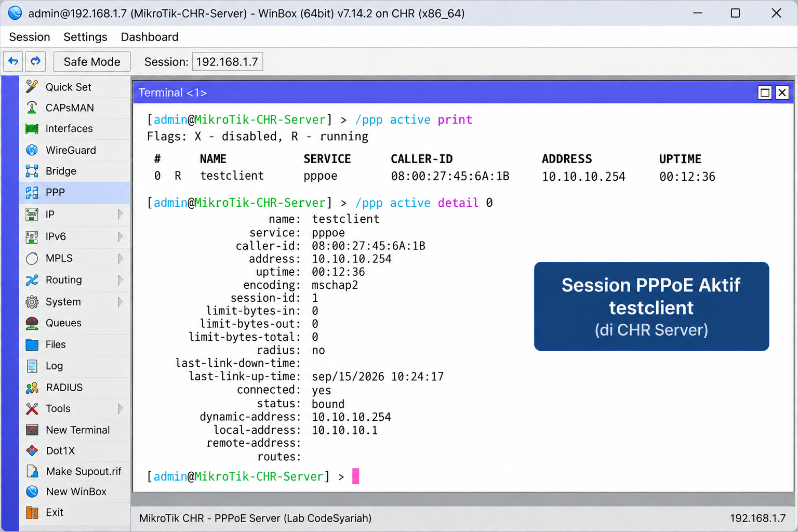Click the Interfaces card icon

(x=32, y=129)
